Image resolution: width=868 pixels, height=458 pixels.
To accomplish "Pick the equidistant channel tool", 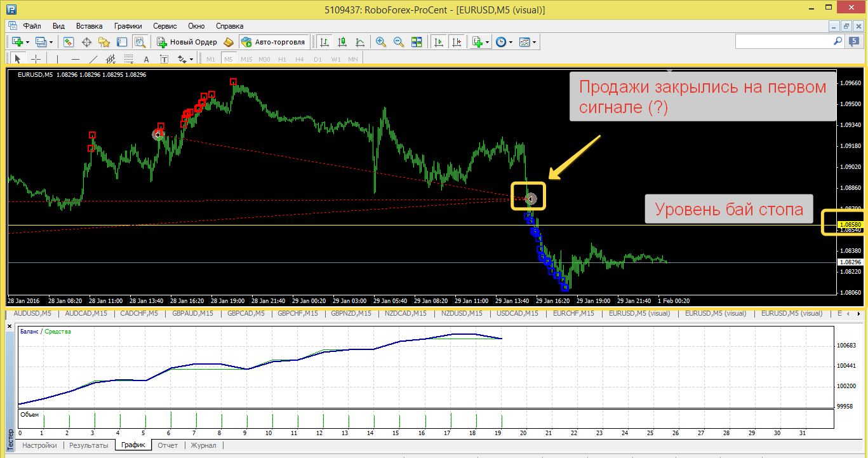I will point(110,59).
